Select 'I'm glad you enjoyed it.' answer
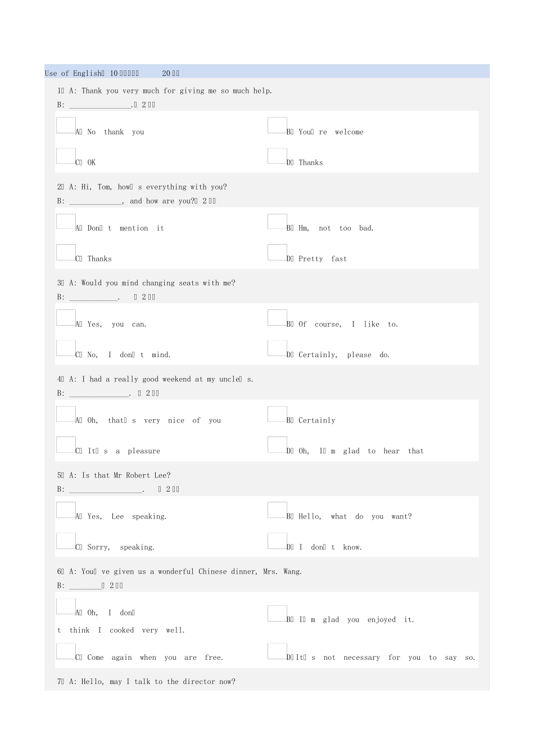The image size is (534, 756). click(x=277, y=614)
